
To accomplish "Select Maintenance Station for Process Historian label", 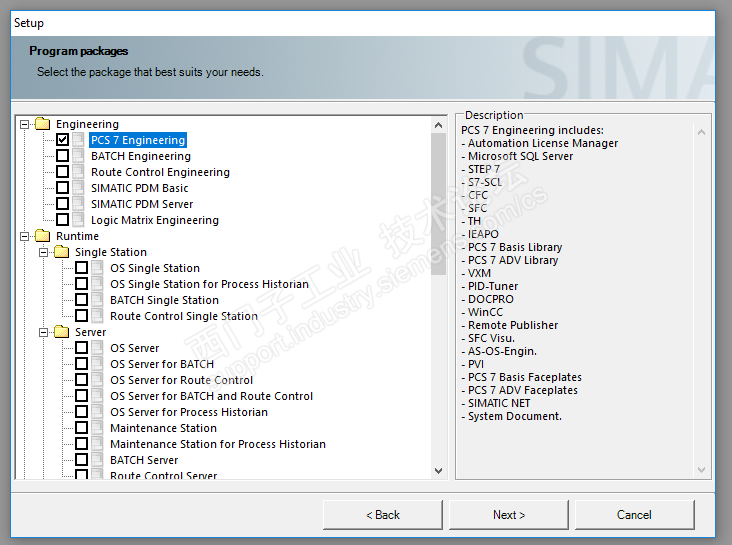I will pos(218,444).
